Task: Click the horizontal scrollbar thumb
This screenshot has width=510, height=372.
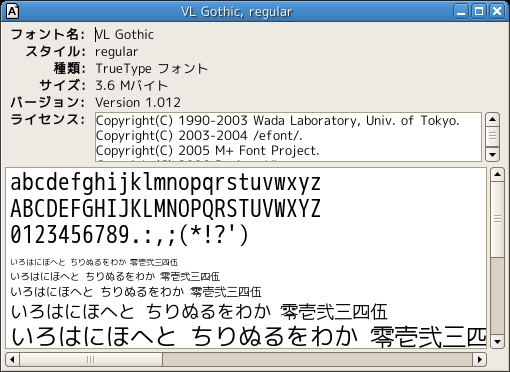Action: point(91,360)
